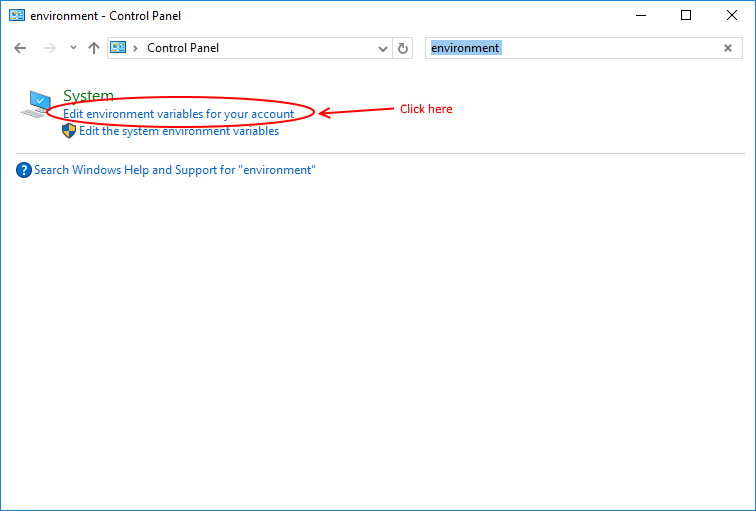Refresh the Control Panel view

403,48
